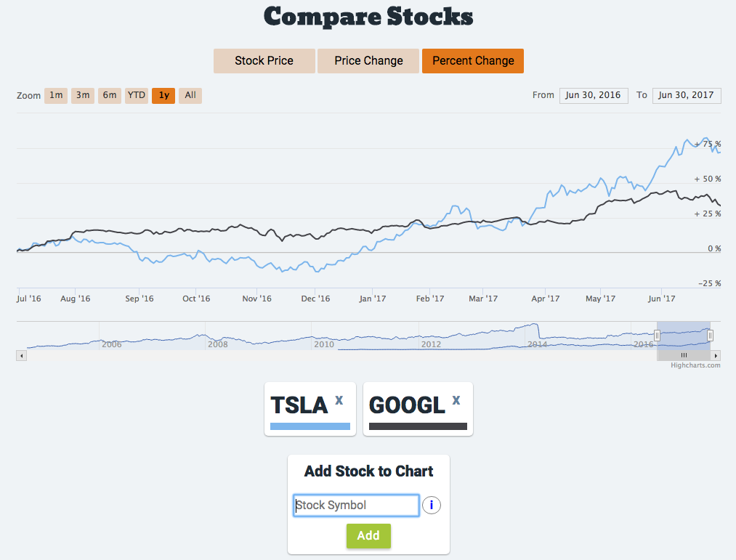Remove GOOGL with its x icon
This screenshot has height=560, width=736.
[x=456, y=400]
